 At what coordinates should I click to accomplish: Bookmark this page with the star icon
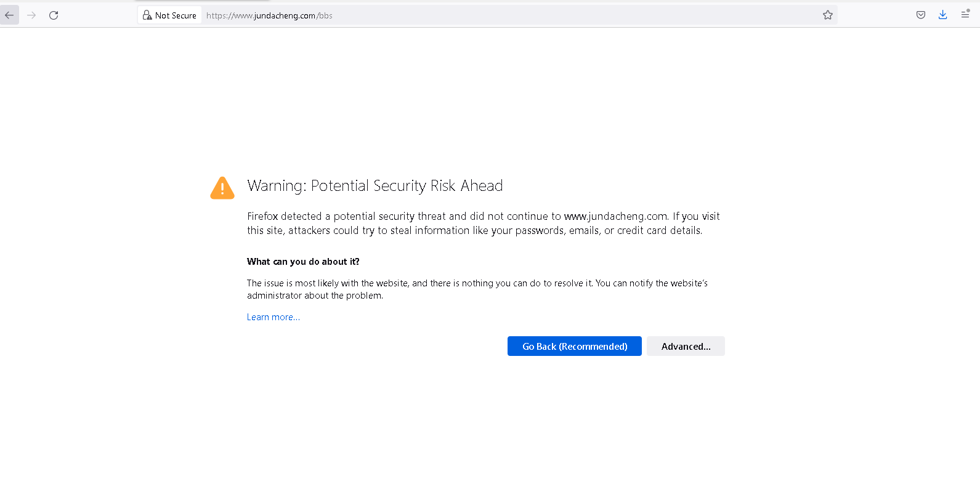827,15
